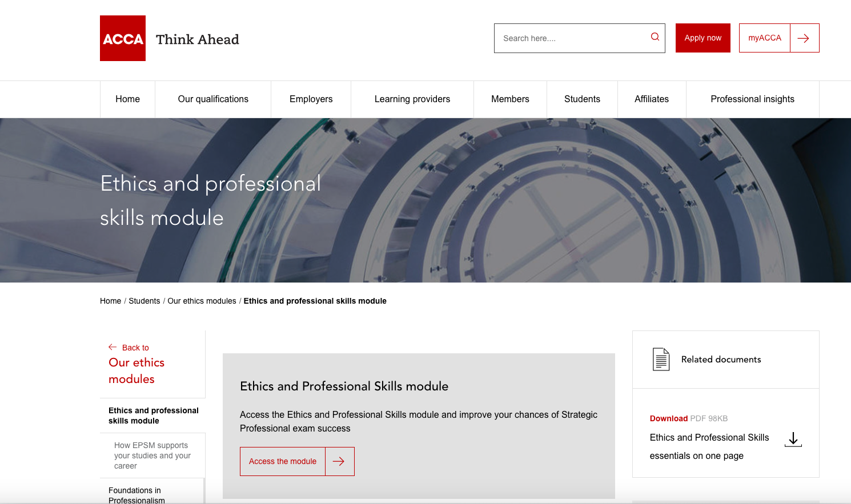Open the Our qualifications menu

213,99
